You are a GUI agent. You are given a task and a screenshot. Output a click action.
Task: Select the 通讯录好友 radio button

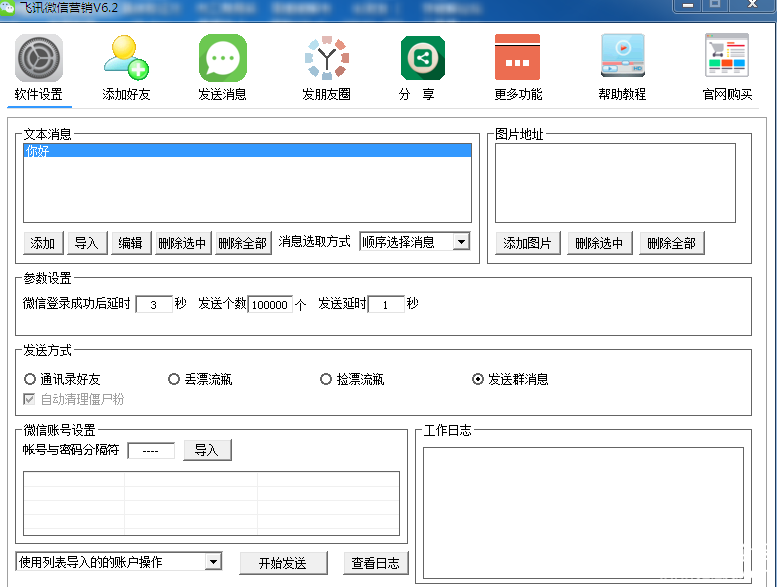click(x=30, y=380)
